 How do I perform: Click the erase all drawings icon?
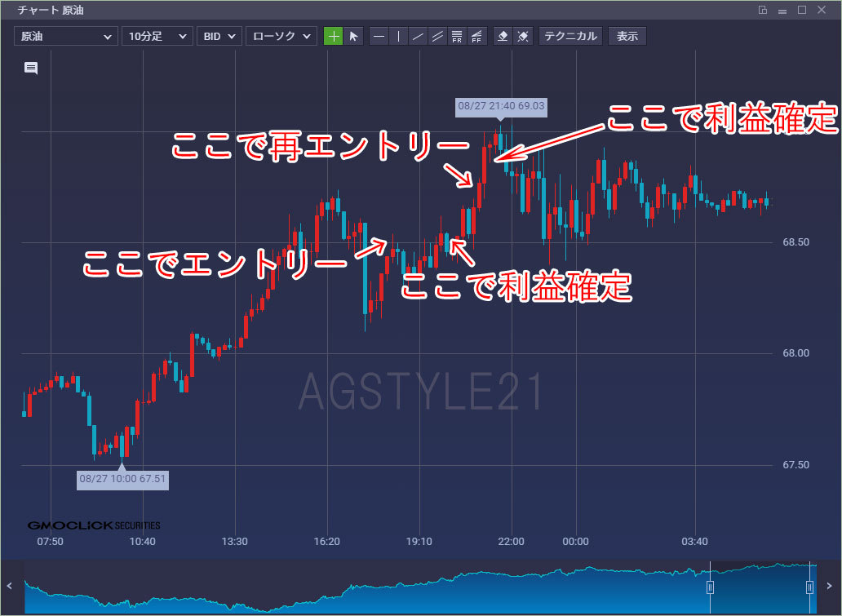point(523,37)
